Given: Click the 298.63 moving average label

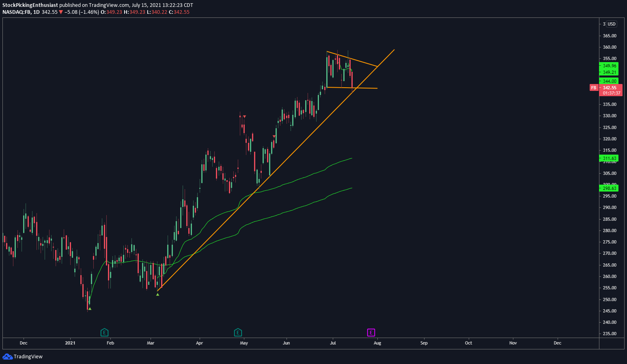Looking at the screenshot, I should coord(610,188).
